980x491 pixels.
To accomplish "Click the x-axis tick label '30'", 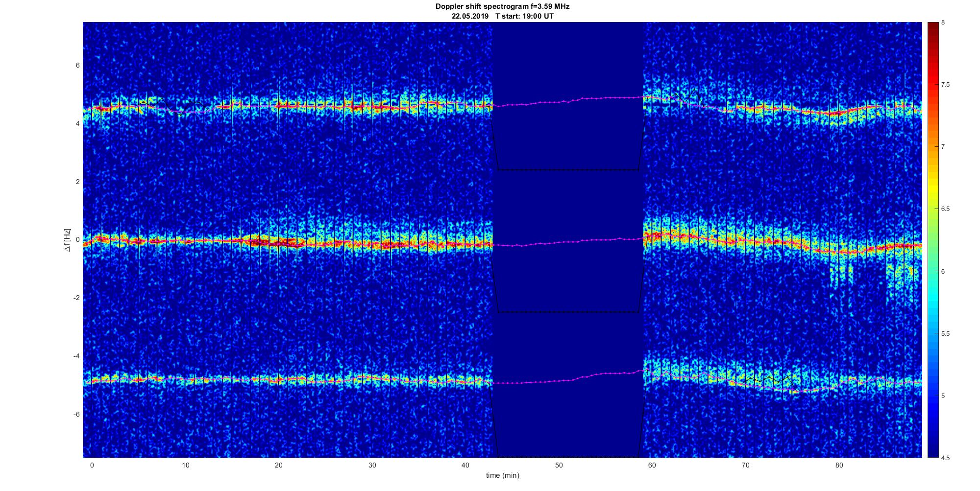I will 372,465.
